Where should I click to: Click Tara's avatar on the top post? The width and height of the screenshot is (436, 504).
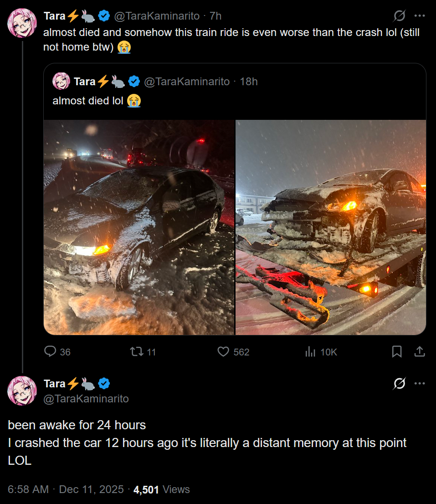[22, 23]
